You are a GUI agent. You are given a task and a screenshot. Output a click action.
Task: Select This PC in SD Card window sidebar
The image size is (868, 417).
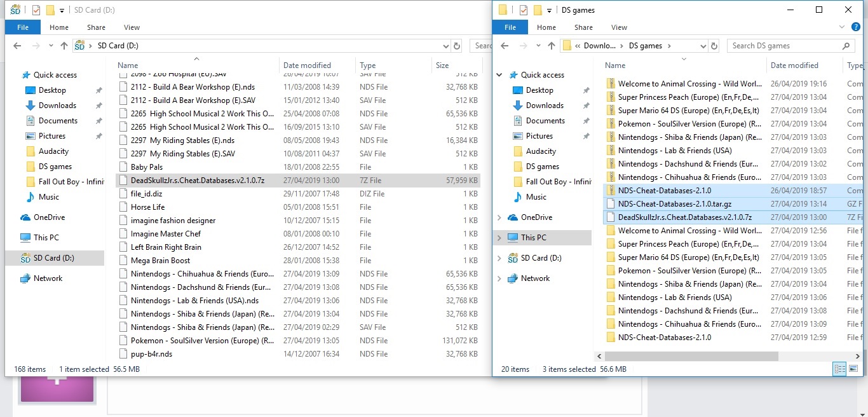click(46, 238)
